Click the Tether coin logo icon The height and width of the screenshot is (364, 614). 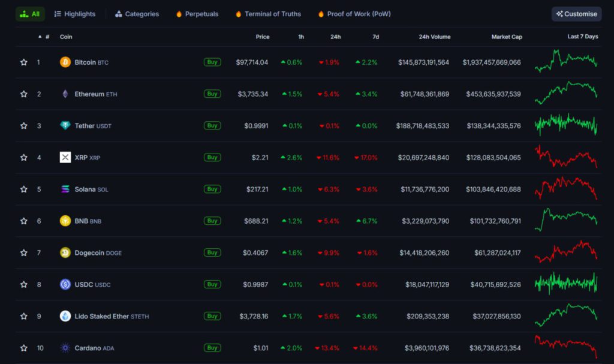pos(65,125)
